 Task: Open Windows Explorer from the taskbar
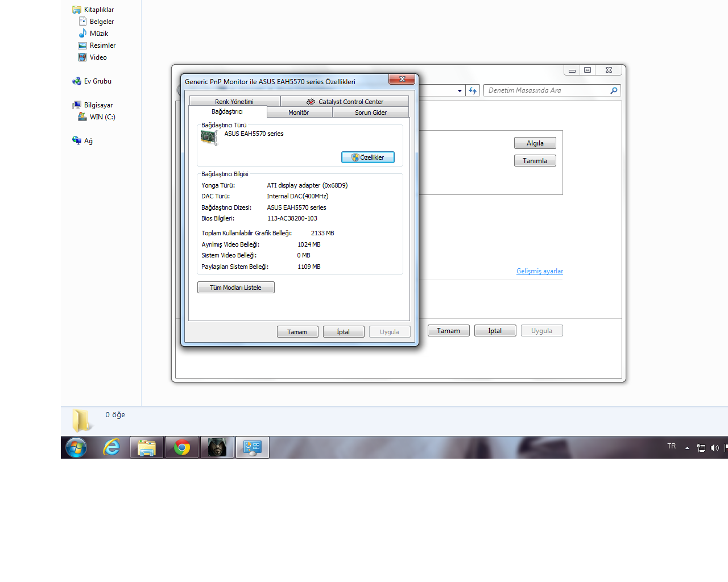[x=147, y=448]
